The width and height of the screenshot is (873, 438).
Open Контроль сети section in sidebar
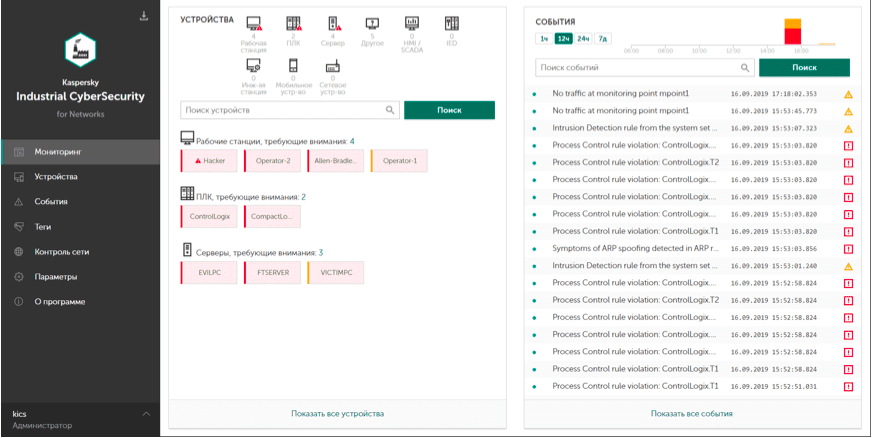[80, 252]
